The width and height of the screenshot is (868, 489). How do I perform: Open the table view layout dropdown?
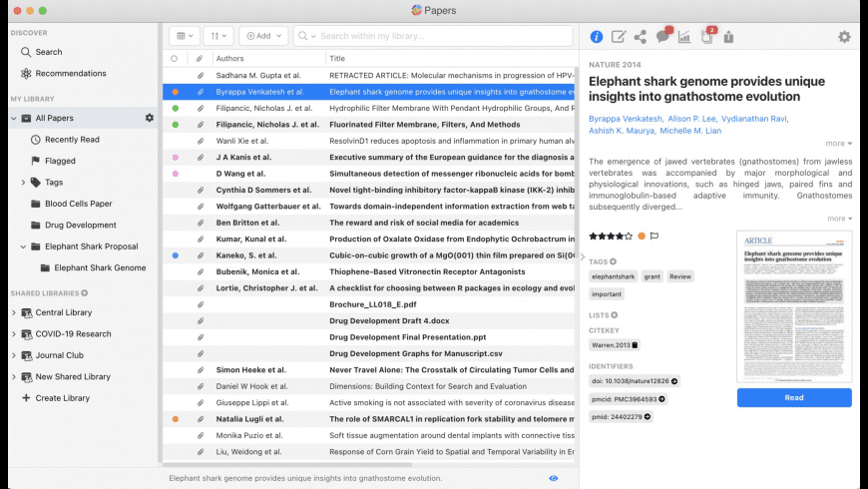click(185, 36)
